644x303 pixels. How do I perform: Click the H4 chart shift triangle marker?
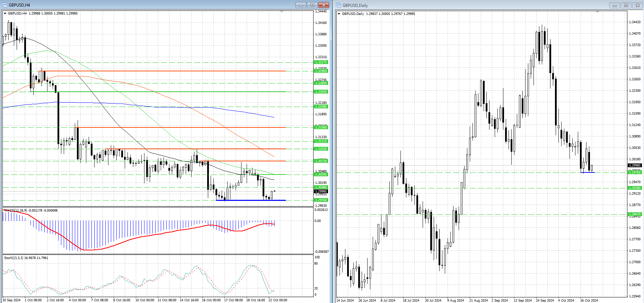pyautogui.click(x=282, y=12)
